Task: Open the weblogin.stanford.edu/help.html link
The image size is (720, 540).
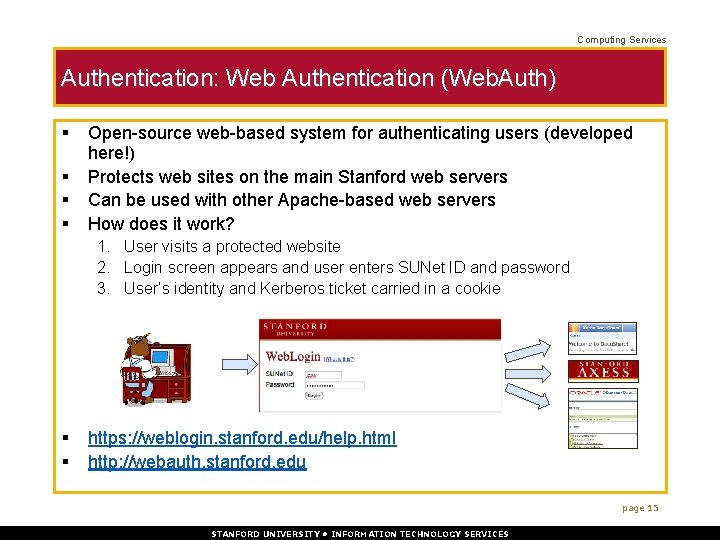Action: coord(242,438)
